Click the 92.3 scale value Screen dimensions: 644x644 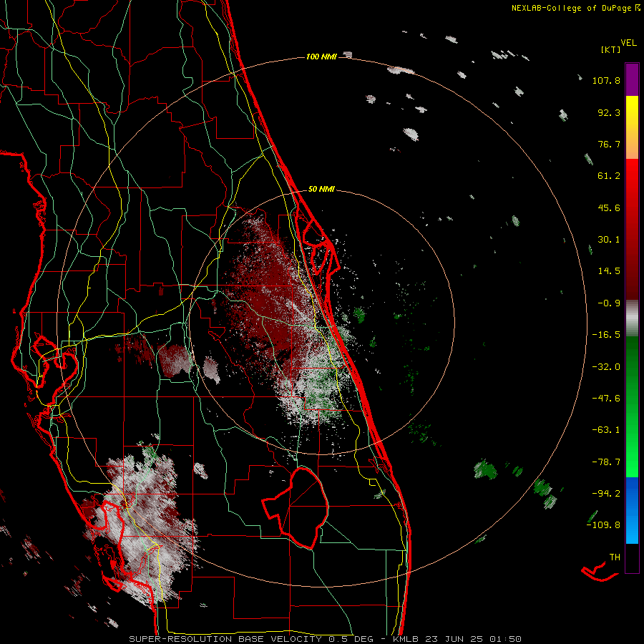click(x=609, y=112)
